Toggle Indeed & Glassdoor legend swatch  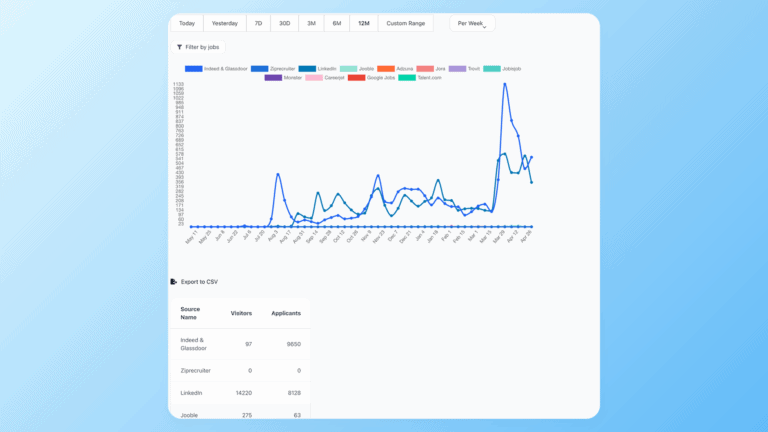coord(193,69)
